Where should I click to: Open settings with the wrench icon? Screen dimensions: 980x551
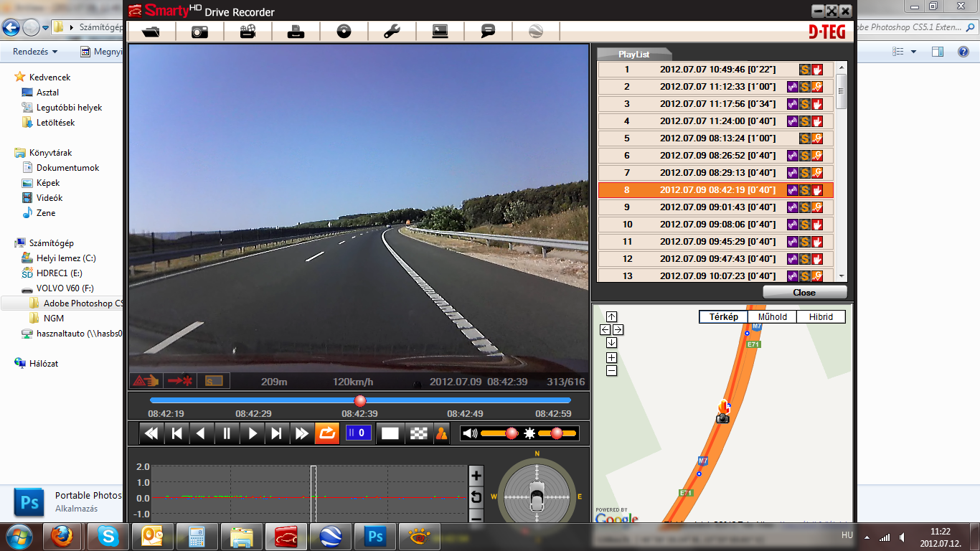[392, 32]
